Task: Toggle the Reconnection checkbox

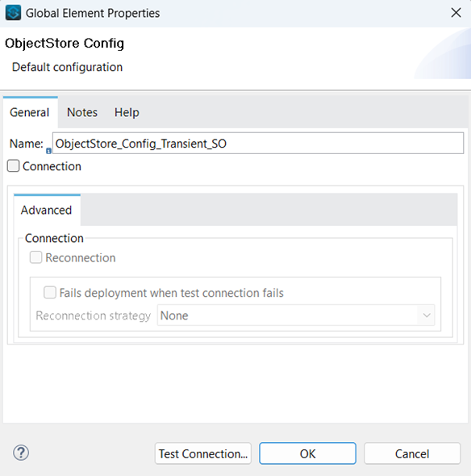Action: pyautogui.click(x=35, y=257)
